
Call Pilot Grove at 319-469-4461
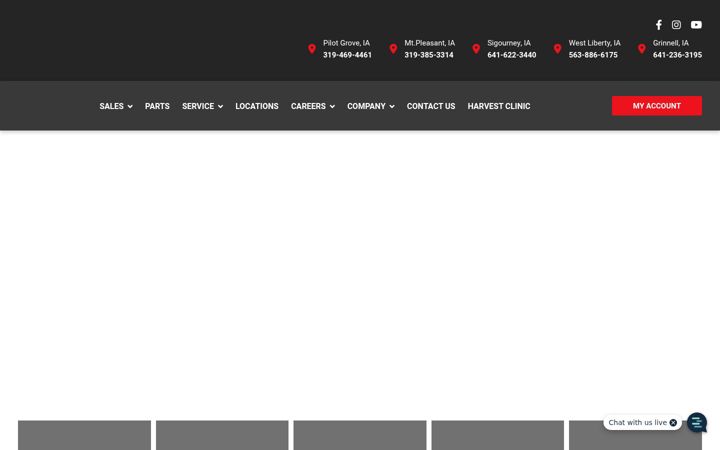(347, 55)
